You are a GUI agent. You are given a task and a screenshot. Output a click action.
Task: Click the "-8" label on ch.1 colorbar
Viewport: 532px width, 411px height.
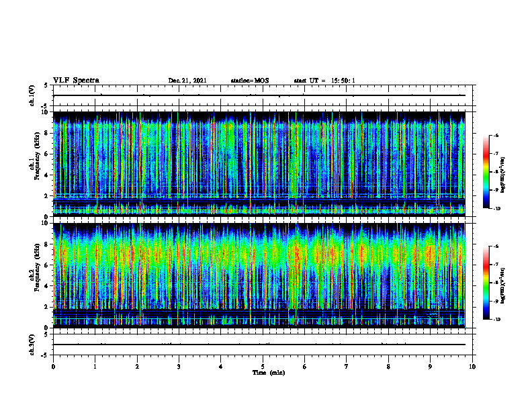click(x=496, y=172)
